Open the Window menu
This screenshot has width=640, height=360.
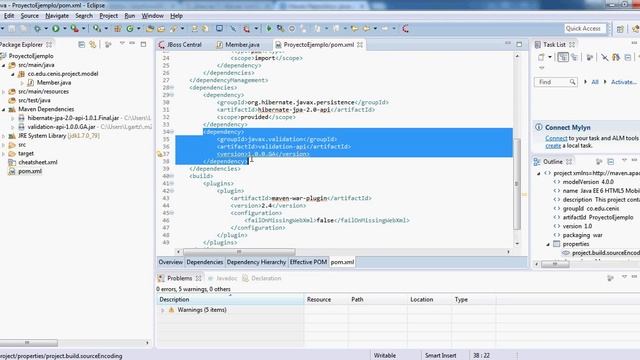(152, 16)
